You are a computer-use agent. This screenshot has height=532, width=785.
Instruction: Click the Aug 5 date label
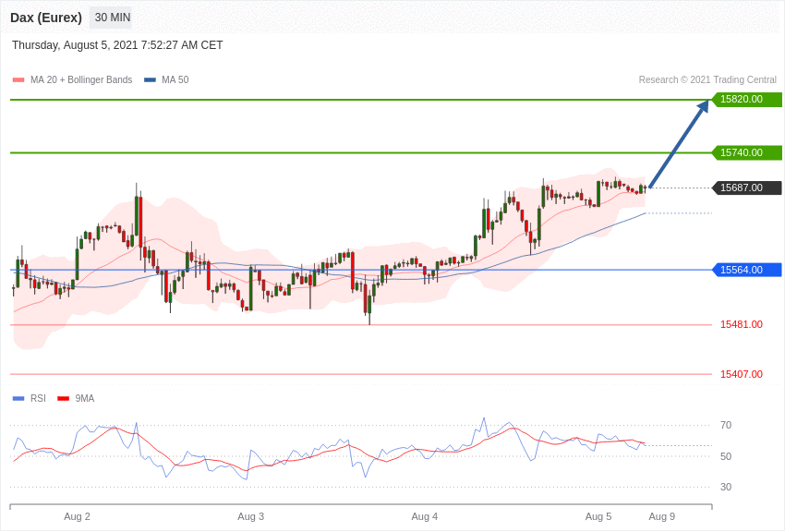598,516
